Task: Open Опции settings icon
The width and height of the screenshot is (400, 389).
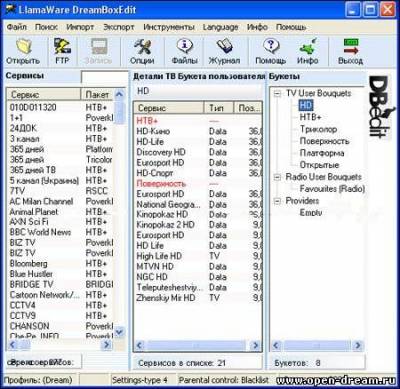Action: click(x=142, y=47)
